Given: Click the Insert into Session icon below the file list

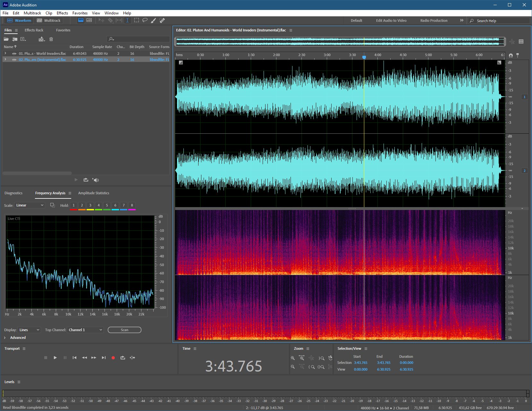Looking at the screenshot, I should (x=86, y=180).
